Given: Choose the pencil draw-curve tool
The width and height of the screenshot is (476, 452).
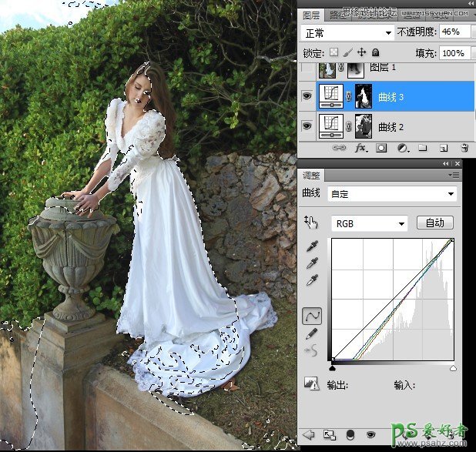Looking at the screenshot, I should (x=312, y=333).
